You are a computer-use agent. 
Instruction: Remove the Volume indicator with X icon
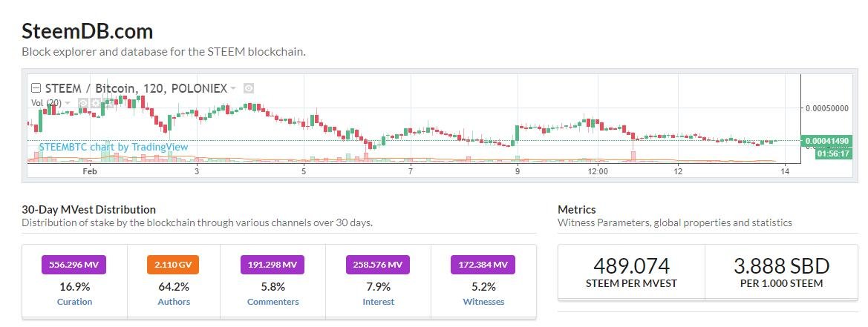[x=108, y=103]
